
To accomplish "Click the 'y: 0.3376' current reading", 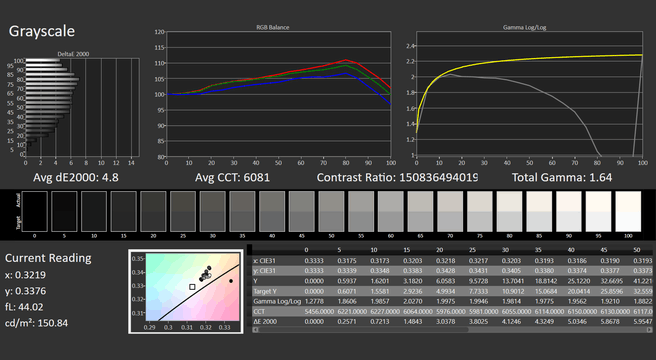I will (26, 291).
